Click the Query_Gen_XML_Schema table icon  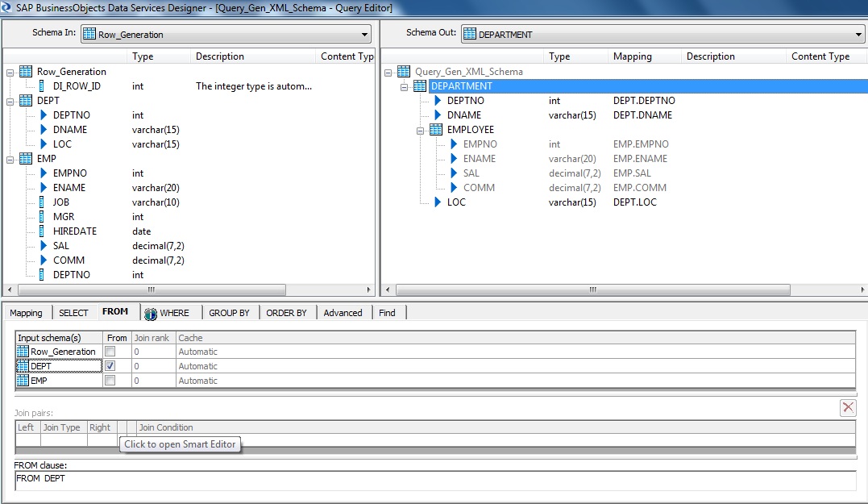(404, 72)
